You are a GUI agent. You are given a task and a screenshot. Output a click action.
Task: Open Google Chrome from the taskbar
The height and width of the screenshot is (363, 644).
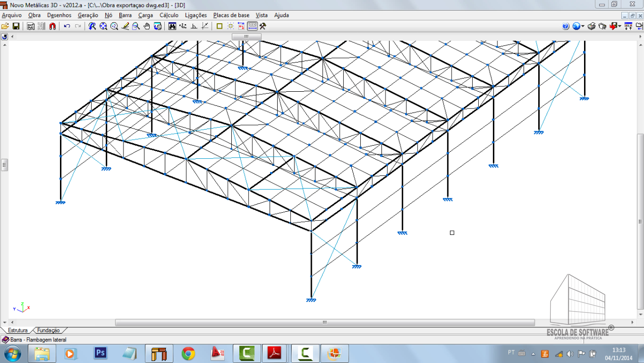(x=188, y=353)
